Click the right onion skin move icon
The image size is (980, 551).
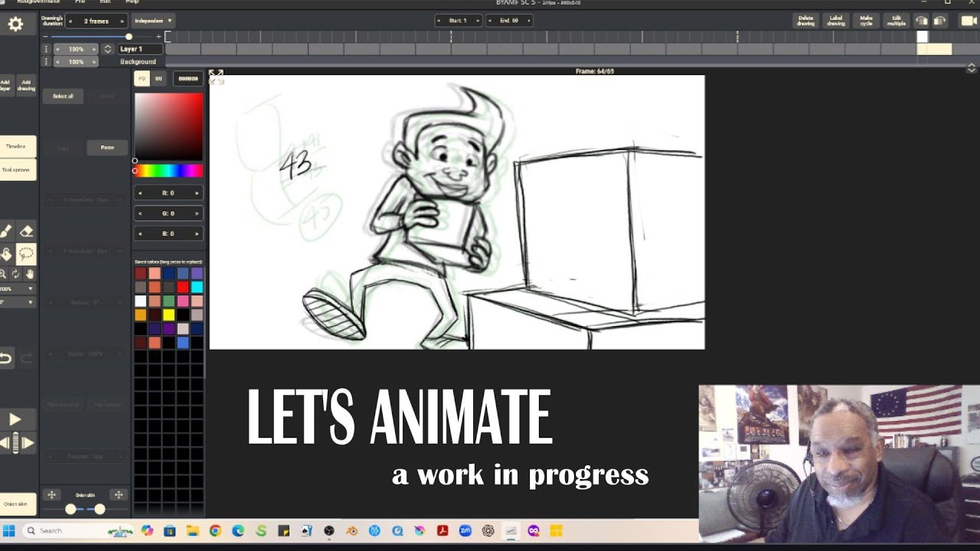pyautogui.click(x=118, y=495)
